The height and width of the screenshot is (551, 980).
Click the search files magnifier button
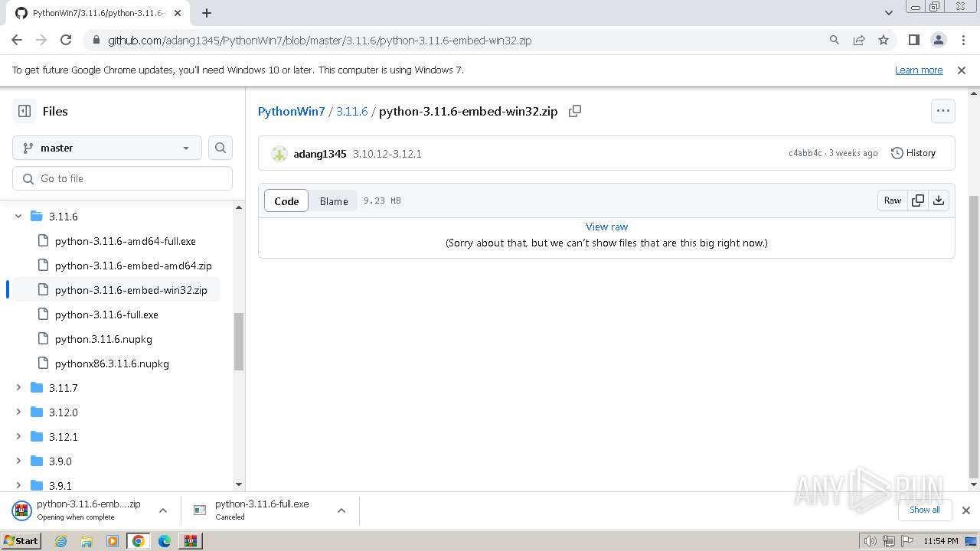tap(220, 148)
